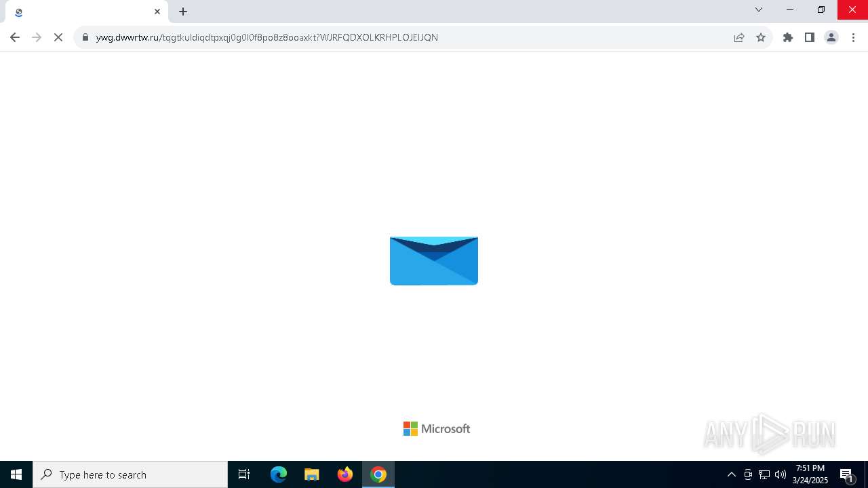
Task: Click the Microsoft logo
Action: click(x=437, y=428)
